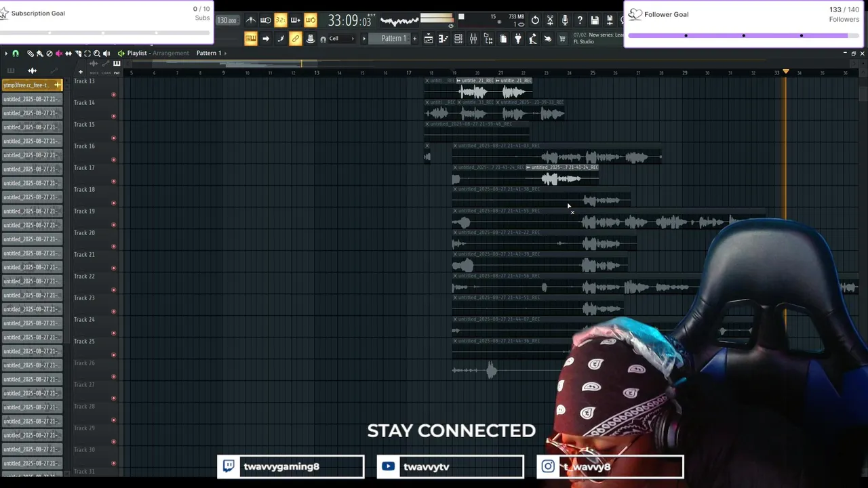Open playlist menu arrow at left

[x=6, y=53]
